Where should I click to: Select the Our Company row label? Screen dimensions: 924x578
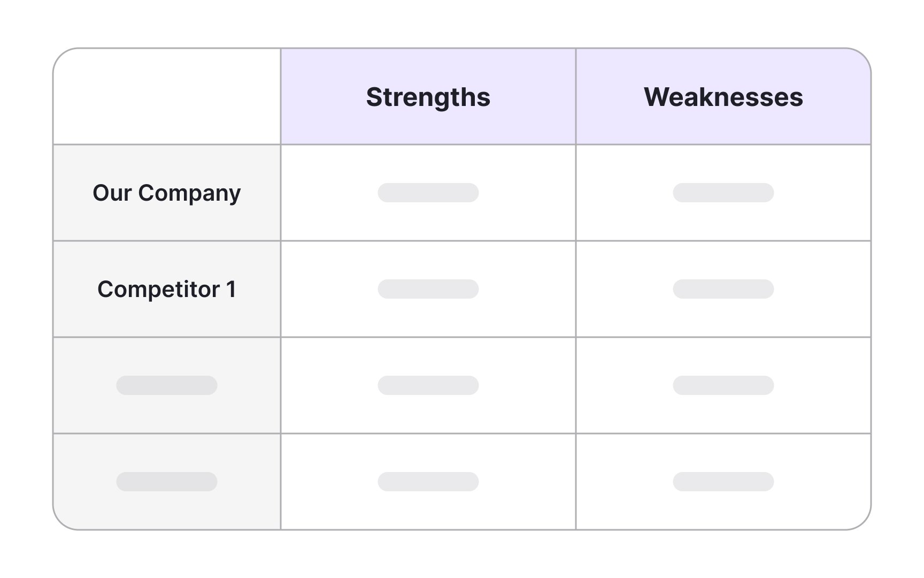(166, 193)
